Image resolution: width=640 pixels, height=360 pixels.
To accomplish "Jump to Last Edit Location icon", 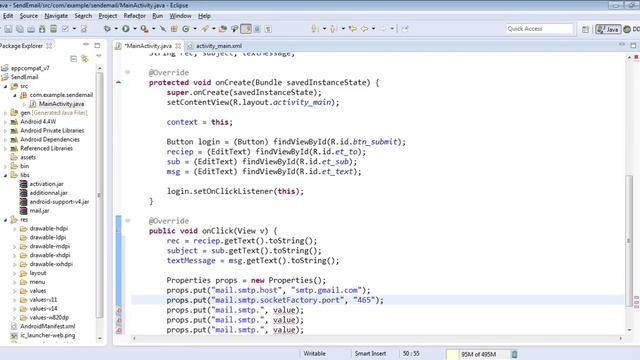I will tap(353, 29).
